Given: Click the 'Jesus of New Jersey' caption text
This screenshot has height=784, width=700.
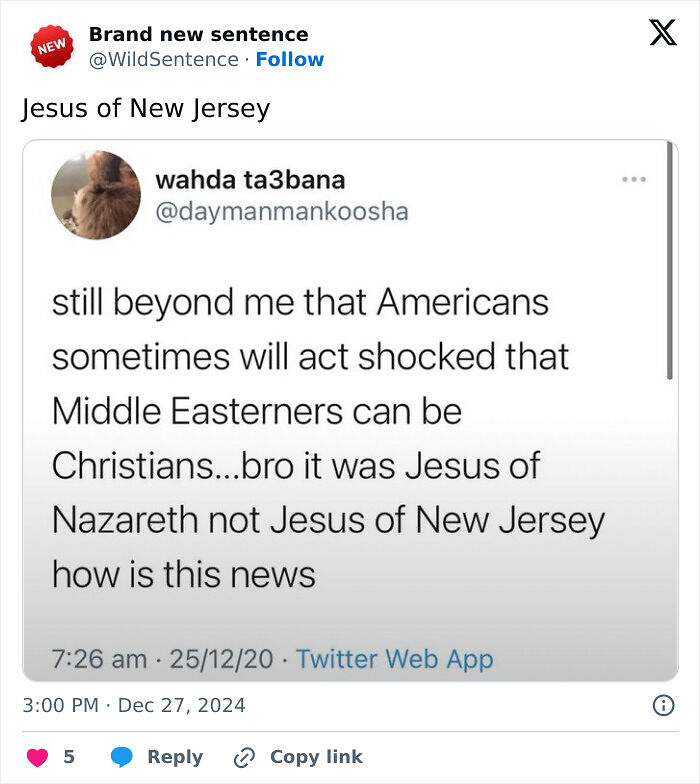Looking at the screenshot, I should point(146,108).
